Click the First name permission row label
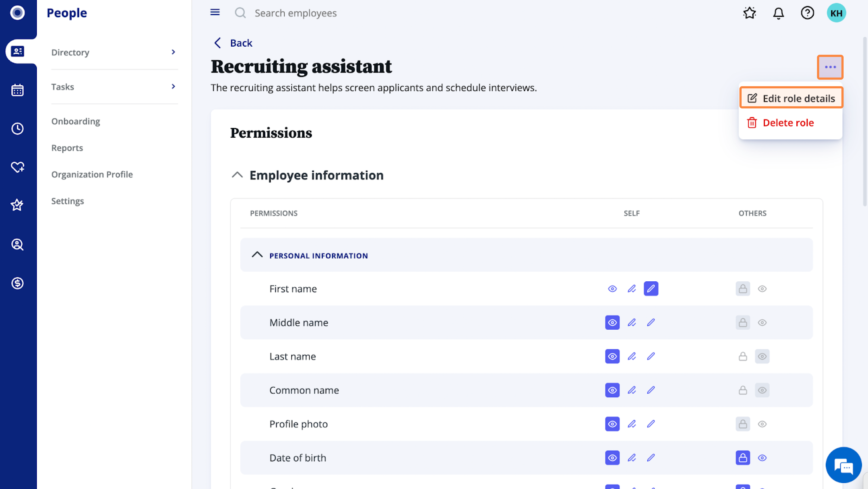 [293, 289]
